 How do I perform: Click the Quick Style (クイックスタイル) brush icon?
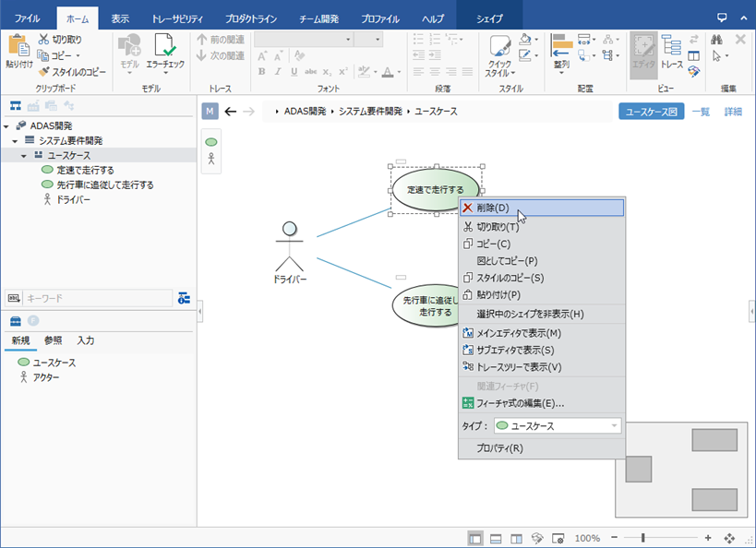499,46
